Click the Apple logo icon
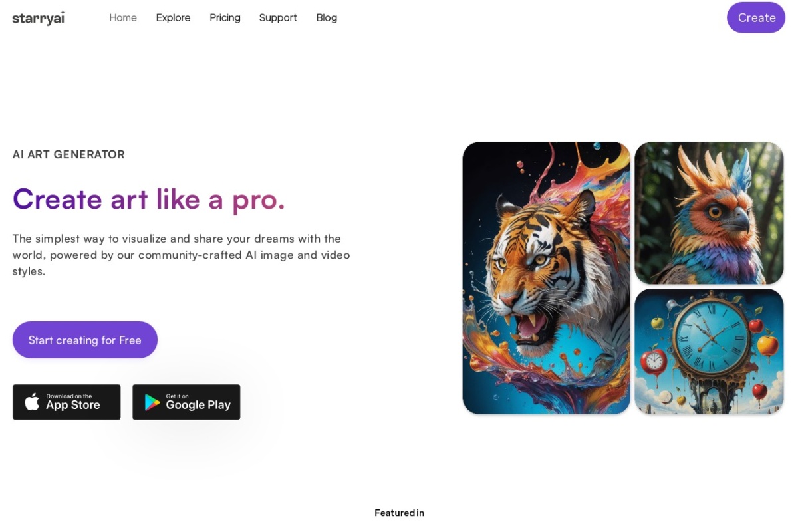Screen dimensions: 798x532 (x=32, y=402)
